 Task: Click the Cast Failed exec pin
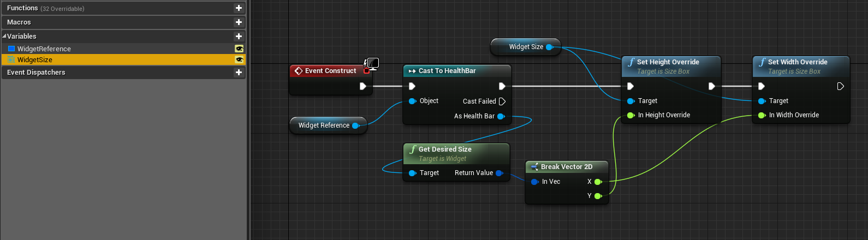pyautogui.click(x=502, y=101)
